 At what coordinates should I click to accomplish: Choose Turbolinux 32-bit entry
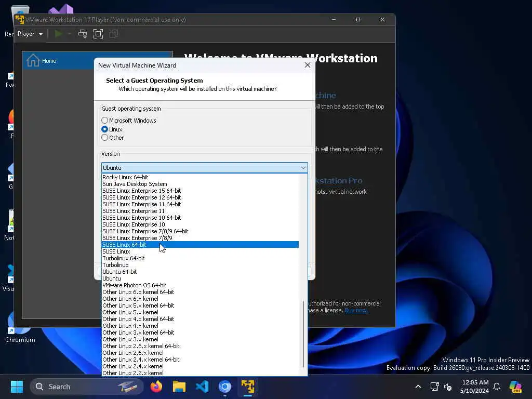point(200,265)
